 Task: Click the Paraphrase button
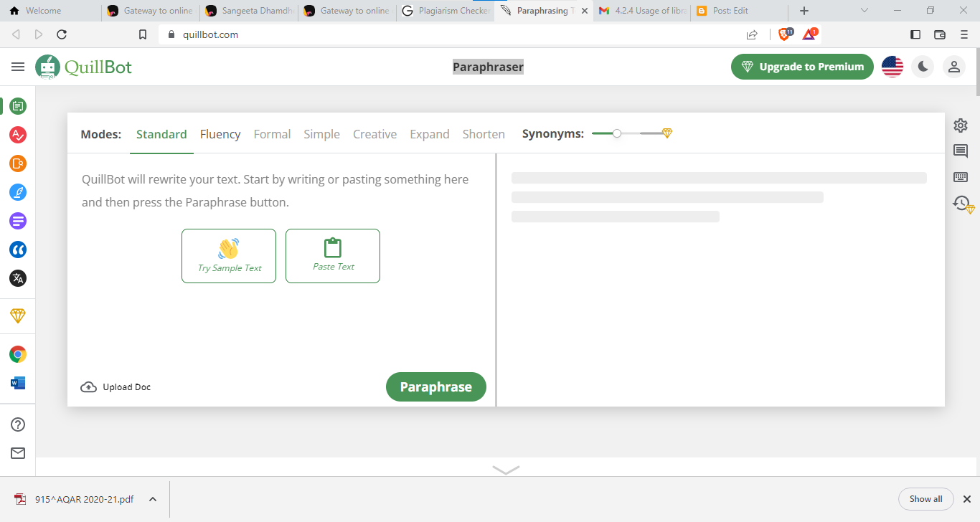point(436,387)
